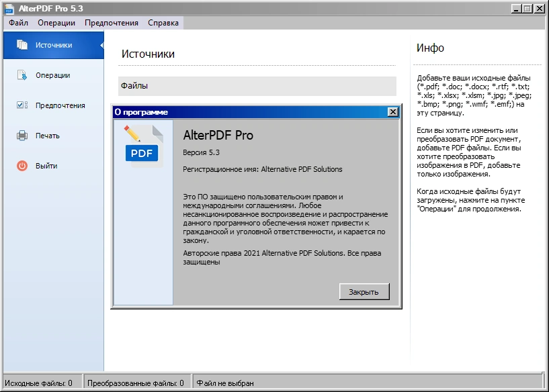Screen dimensions: 549x392
Task: Click the Файл не выбран status text
Action: pos(225,383)
